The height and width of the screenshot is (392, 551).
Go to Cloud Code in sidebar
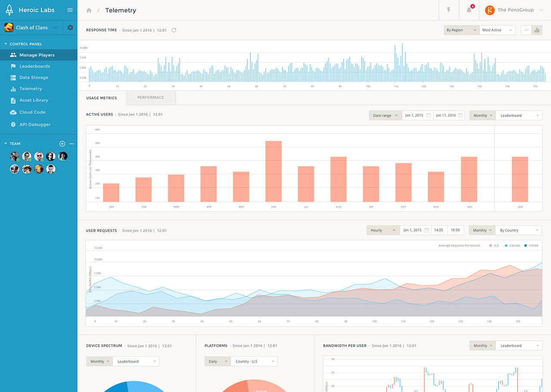point(32,112)
